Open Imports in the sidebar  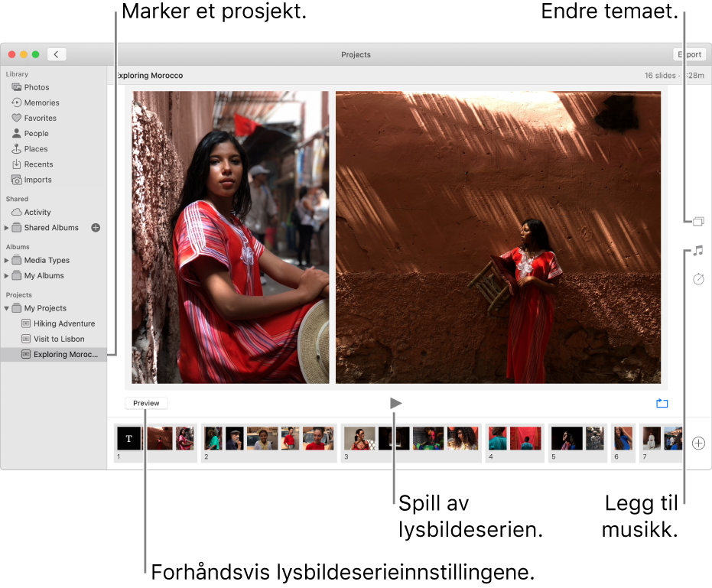click(37, 180)
